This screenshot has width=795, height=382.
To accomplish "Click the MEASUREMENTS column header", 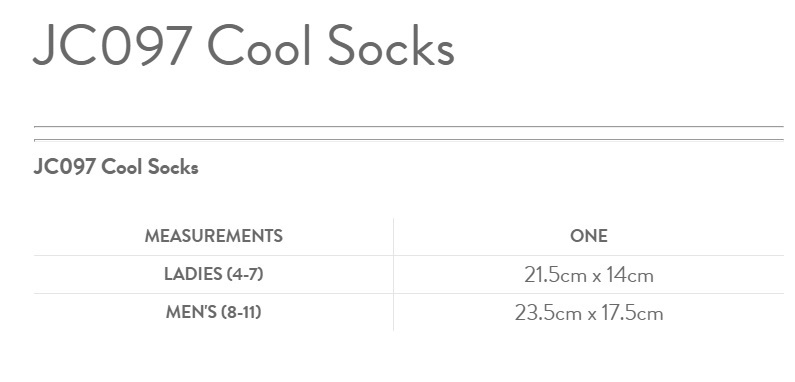I will click(x=213, y=236).
